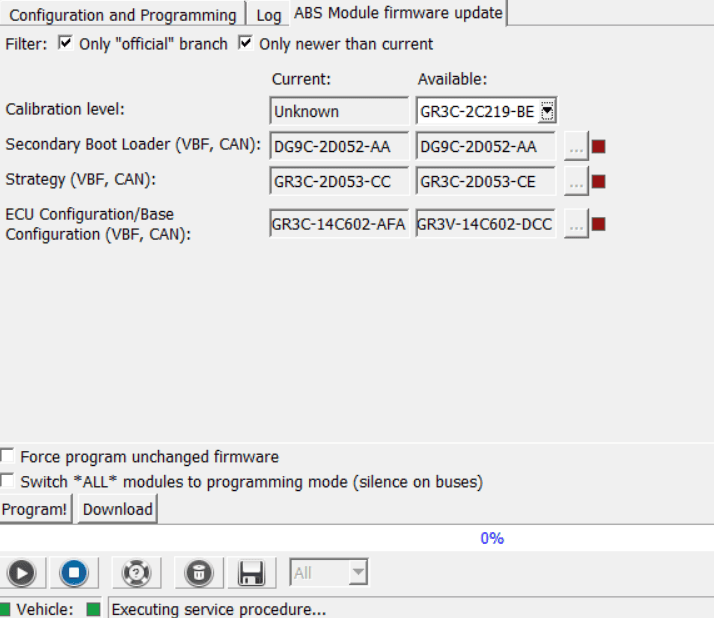Image resolution: width=714 pixels, height=618 pixels.
Task: Click the Filter: label
Action: pyautogui.click(x=26, y=44)
